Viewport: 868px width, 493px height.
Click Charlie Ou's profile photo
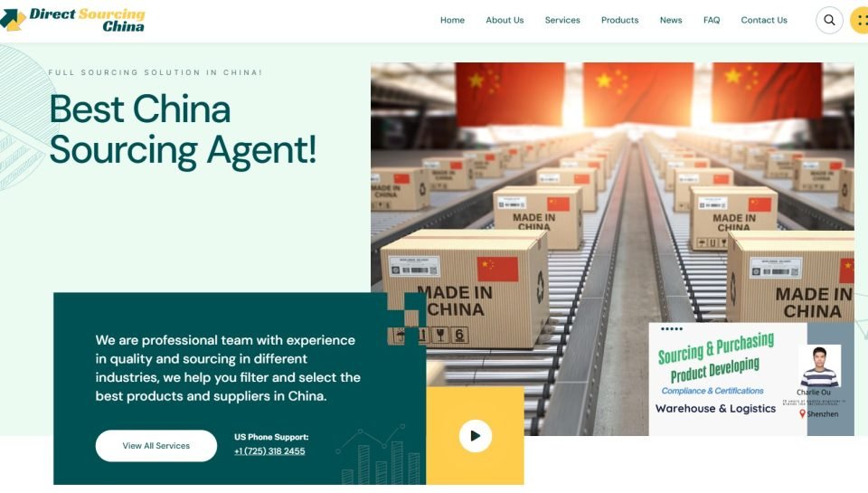[x=819, y=366]
